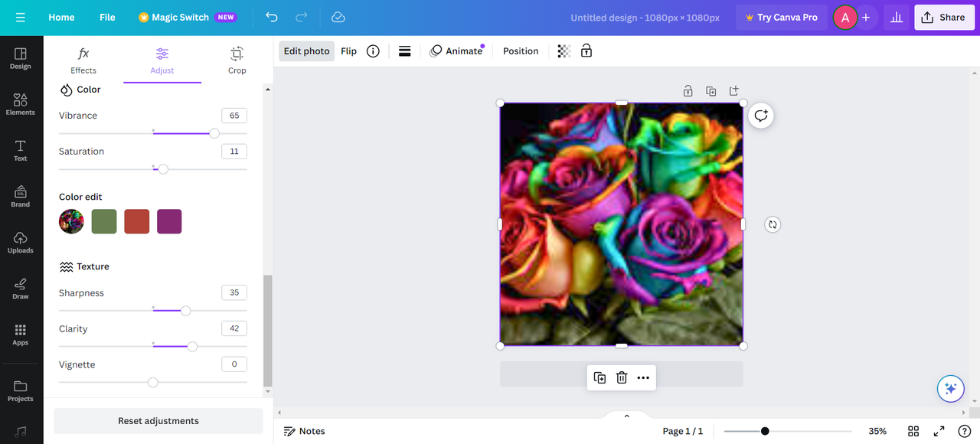
Task: Go to Home
Action: coord(61,17)
